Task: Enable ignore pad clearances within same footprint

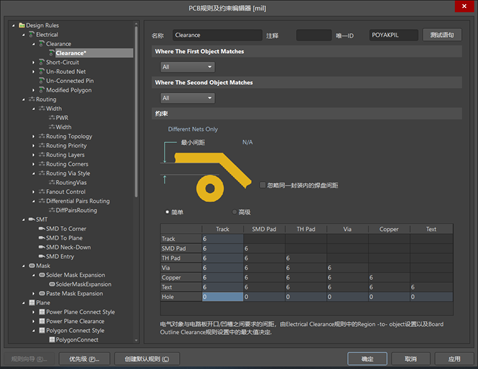Action: tap(263, 185)
